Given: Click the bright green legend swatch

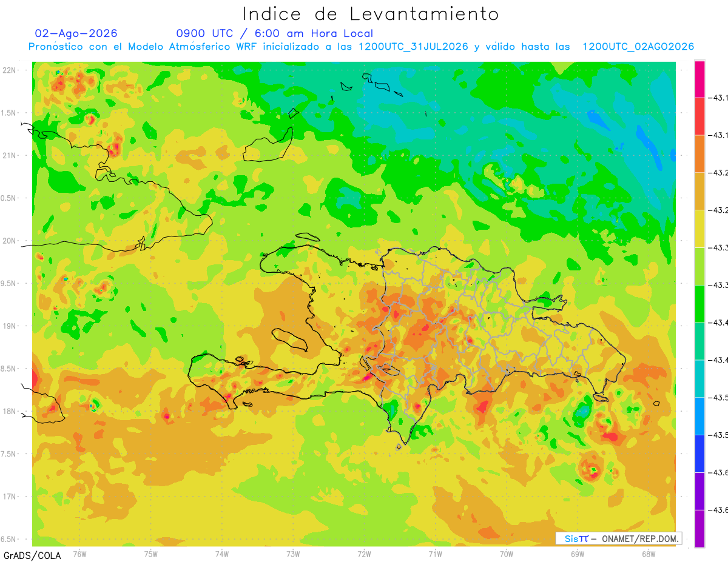Looking at the screenshot, I should click(699, 304).
